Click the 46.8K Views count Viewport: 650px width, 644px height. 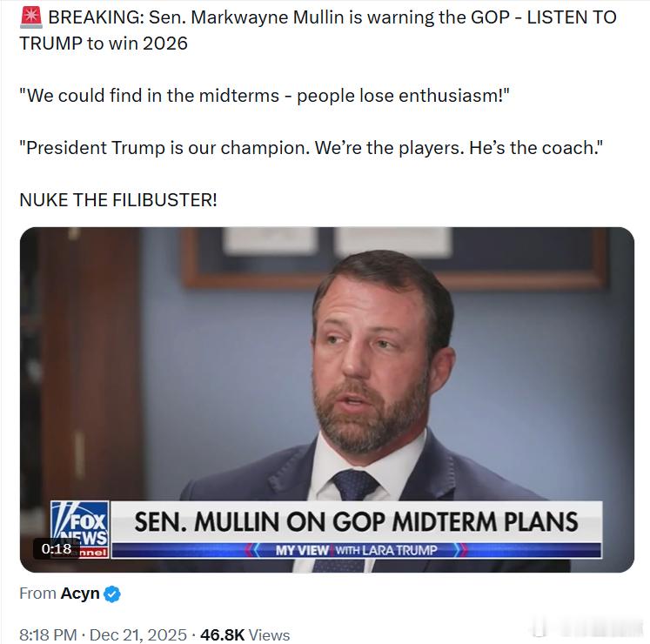pyautogui.click(x=245, y=634)
